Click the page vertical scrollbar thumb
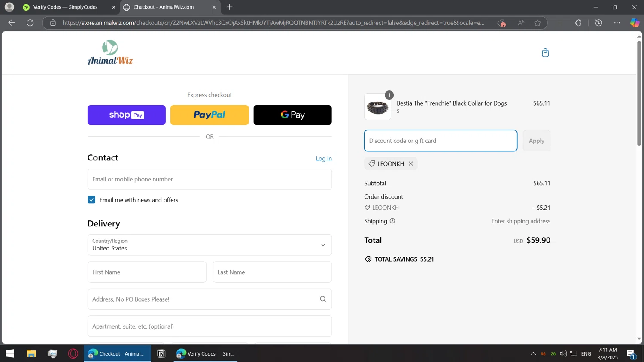The image size is (644, 362). [x=639, y=93]
